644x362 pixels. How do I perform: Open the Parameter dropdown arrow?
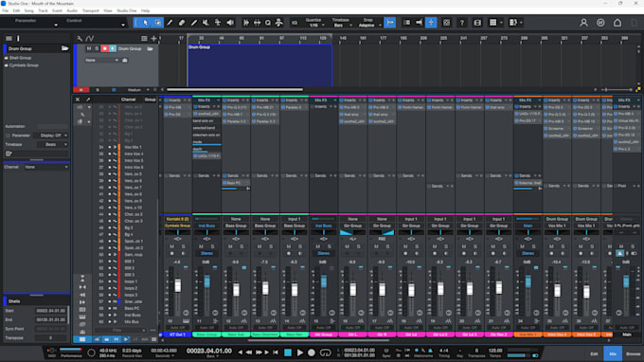(56, 26)
